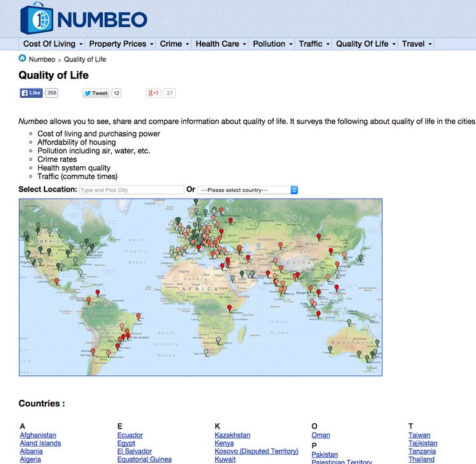Click the Type and Pick City field

tap(131, 190)
